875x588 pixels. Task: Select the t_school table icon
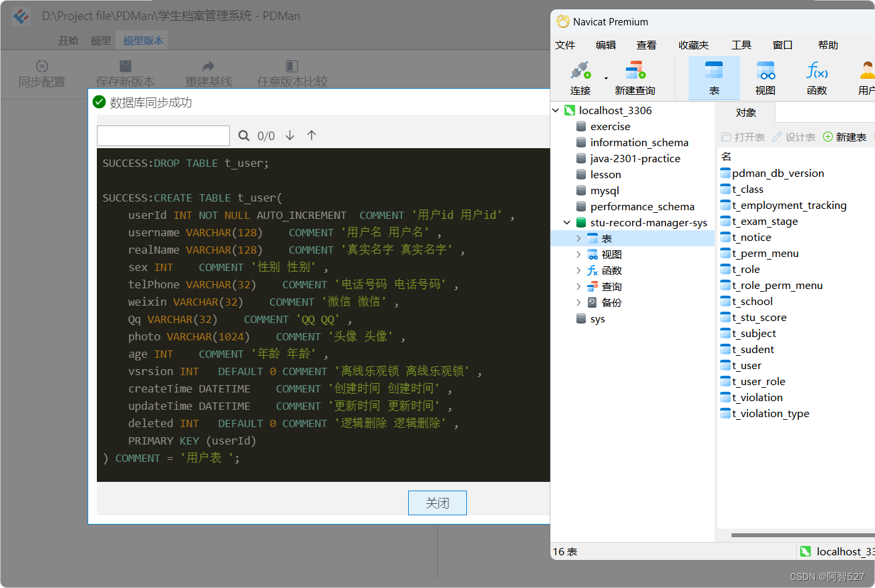point(725,301)
